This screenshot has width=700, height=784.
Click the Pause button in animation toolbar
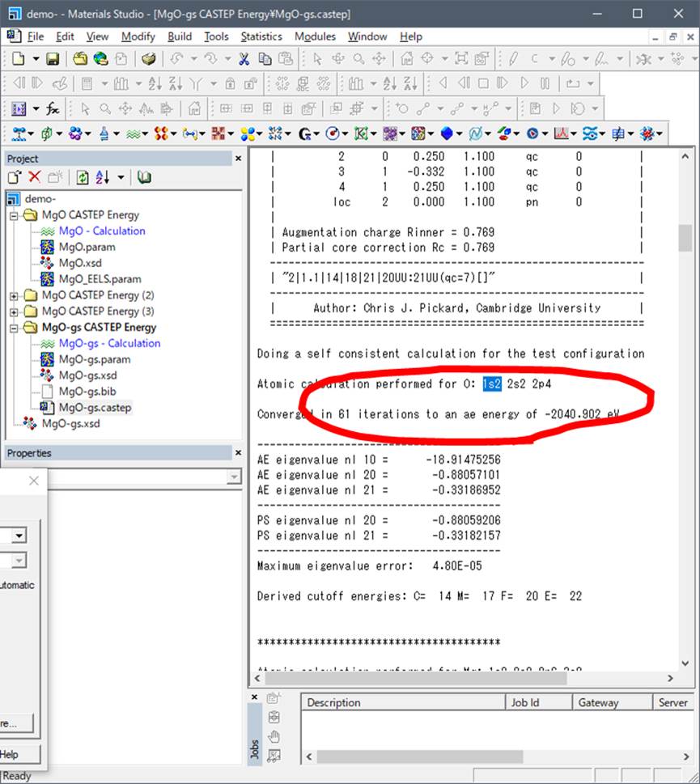(545, 83)
